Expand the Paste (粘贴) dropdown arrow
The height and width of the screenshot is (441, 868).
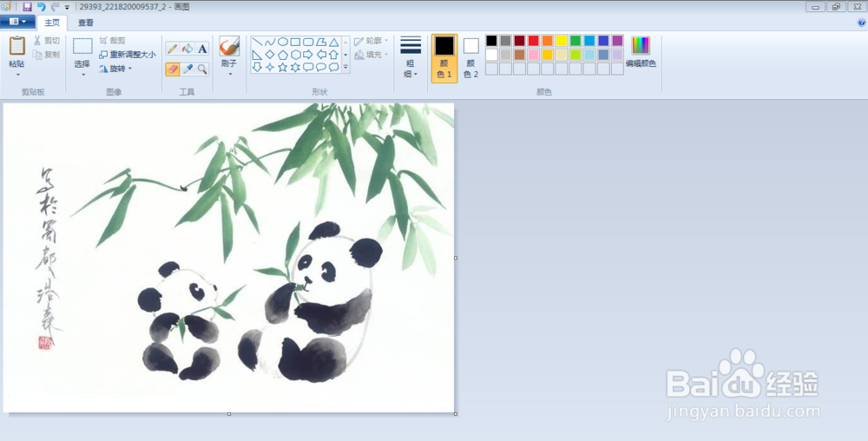tap(17, 74)
